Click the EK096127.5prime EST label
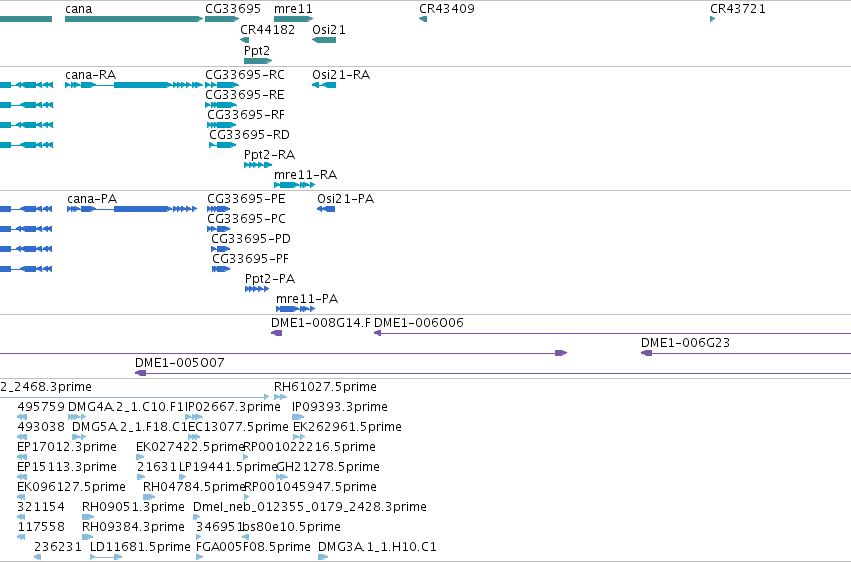 click(71, 487)
